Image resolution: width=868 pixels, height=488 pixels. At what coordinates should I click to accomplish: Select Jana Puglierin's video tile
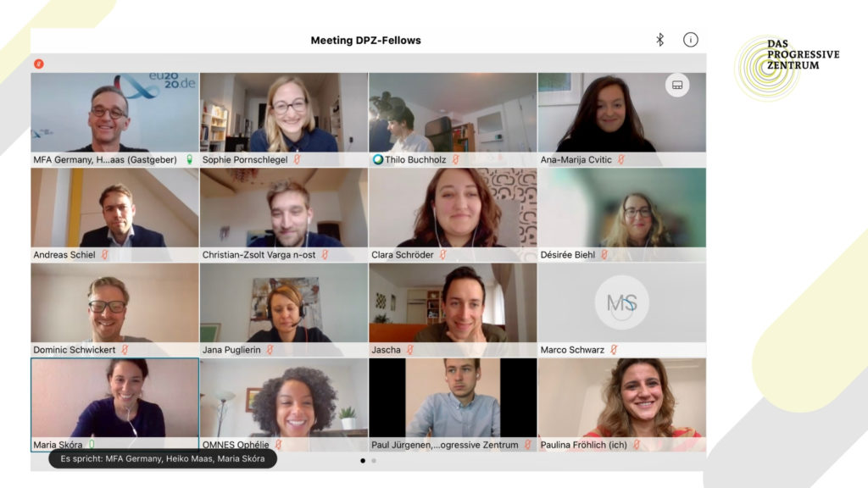(283, 310)
